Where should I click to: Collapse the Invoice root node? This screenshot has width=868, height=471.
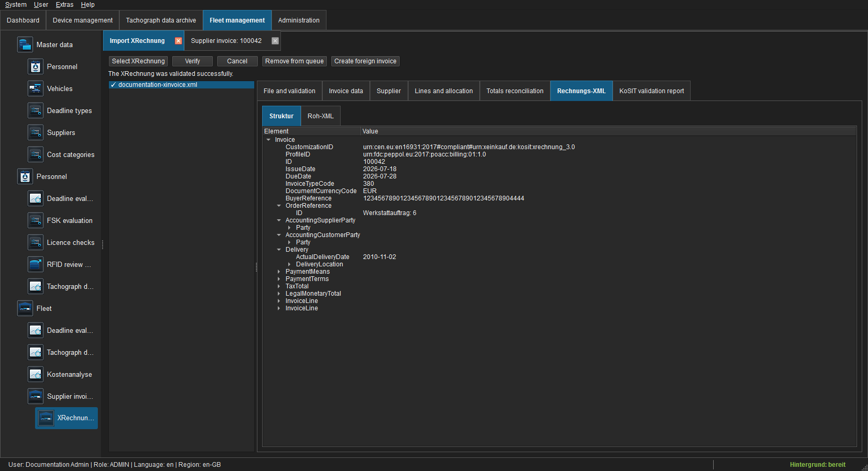268,140
